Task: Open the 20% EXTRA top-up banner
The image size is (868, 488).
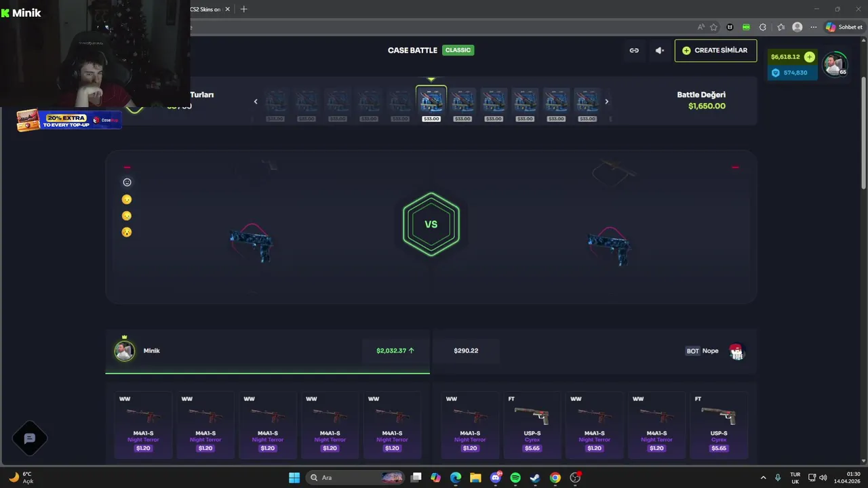Action: point(69,121)
